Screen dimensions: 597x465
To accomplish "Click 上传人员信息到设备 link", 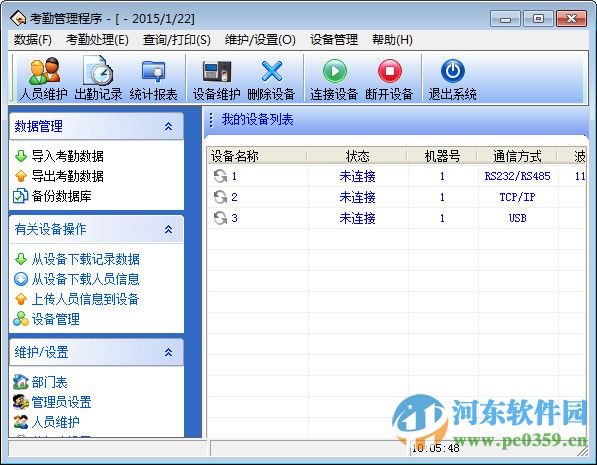I will coord(85,299).
